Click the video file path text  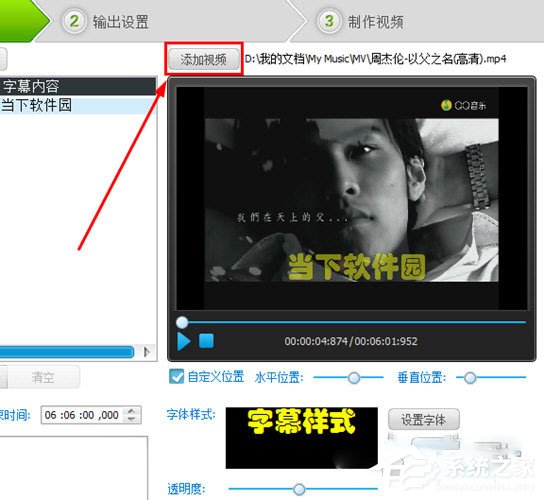pyautogui.click(x=375, y=59)
